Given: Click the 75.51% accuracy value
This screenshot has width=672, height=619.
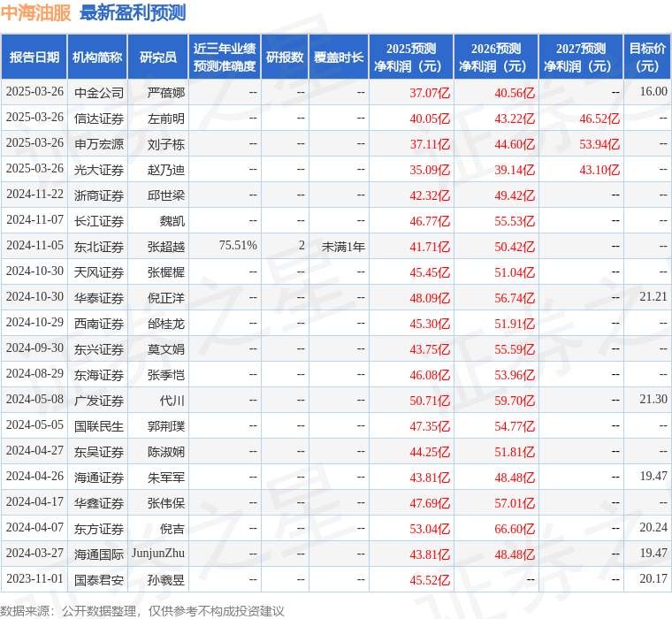Looking at the screenshot, I should 238,245.
